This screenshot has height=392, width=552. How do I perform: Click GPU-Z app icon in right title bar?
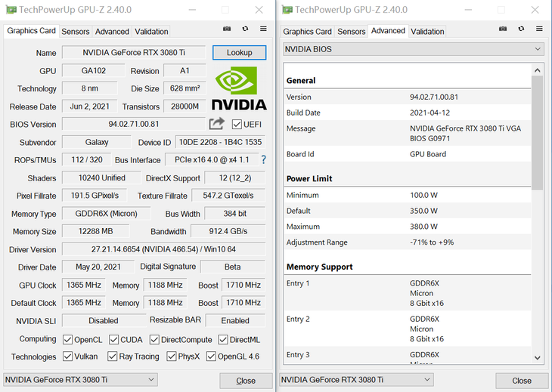click(x=287, y=10)
